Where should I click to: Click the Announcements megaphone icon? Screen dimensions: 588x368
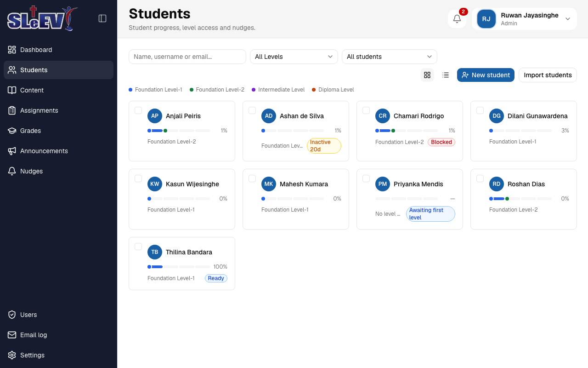pyautogui.click(x=12, y=151)
